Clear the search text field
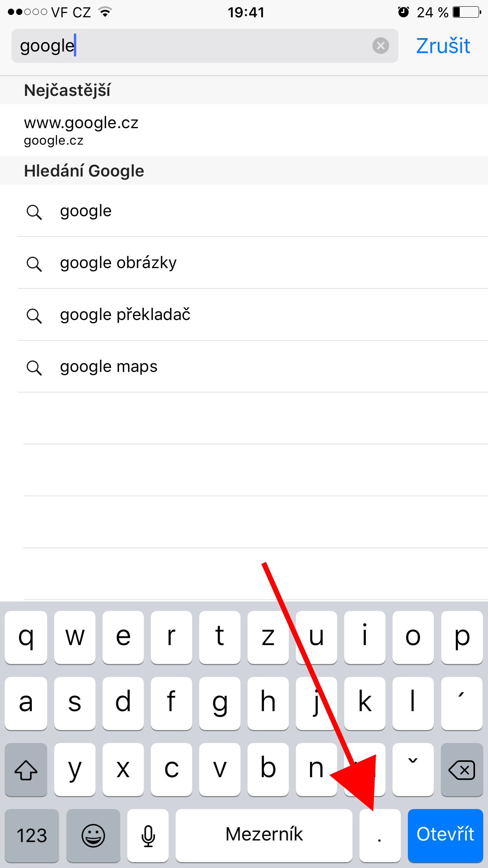This screenshot has height=868, width=488. point(380,46)
